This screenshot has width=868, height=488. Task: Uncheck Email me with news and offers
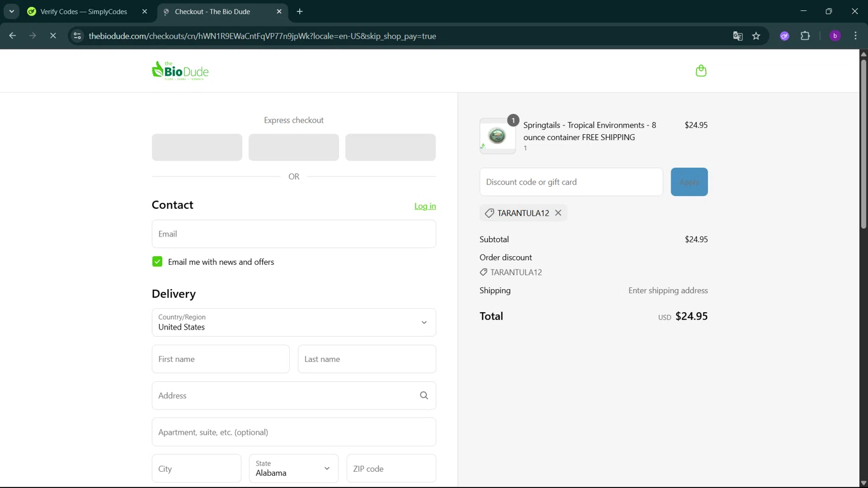click(157, 261)
